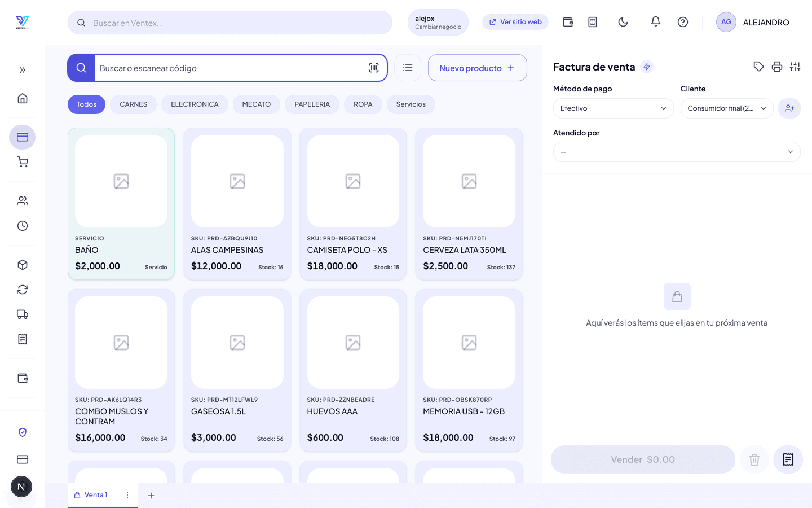Image resolution: width=812 pixels, height=508 pixels.
Task: Open the inventory box icon in sidebar
Action: [23, 265]
